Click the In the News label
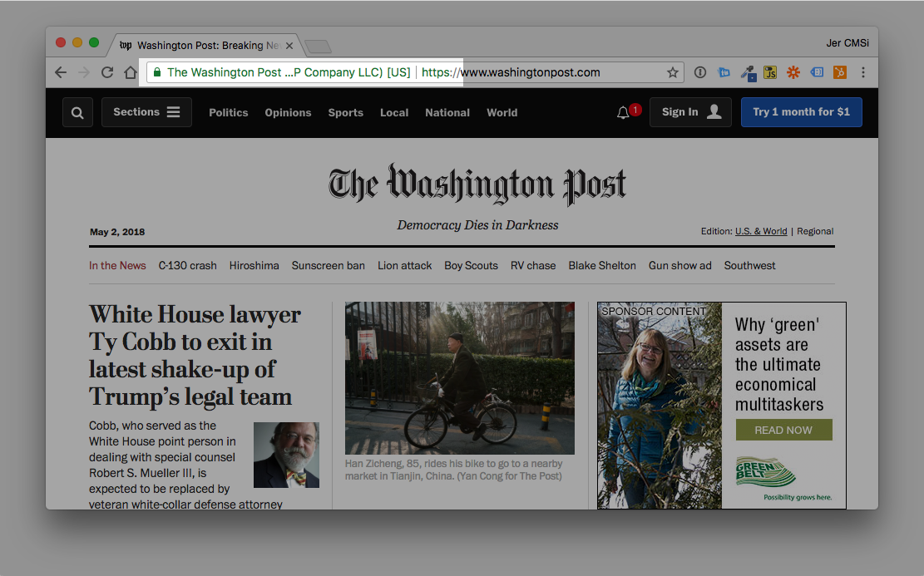 point(117,266)
